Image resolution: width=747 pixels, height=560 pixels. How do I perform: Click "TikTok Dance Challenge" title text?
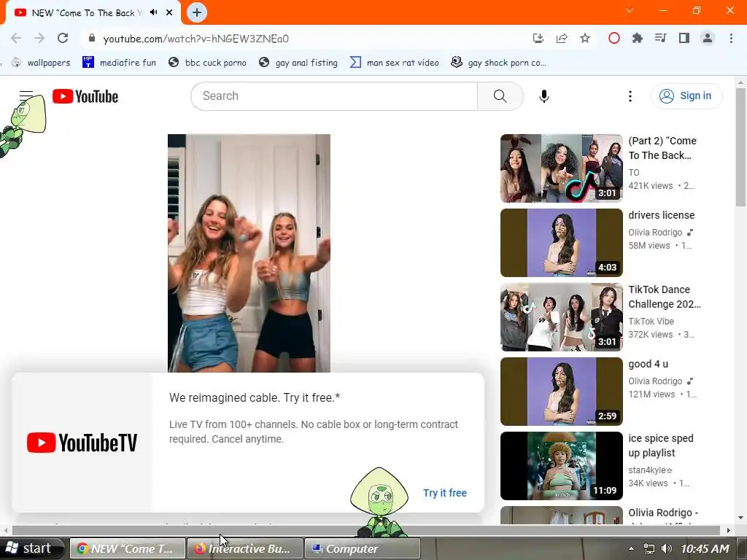coord(664,297)
